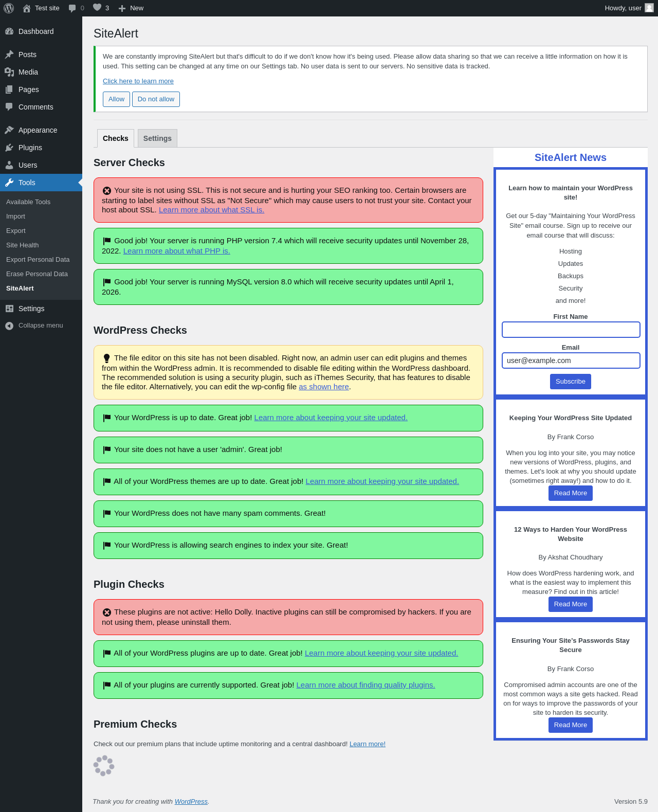Click the Plugins plug icon

tap(9, 148)
